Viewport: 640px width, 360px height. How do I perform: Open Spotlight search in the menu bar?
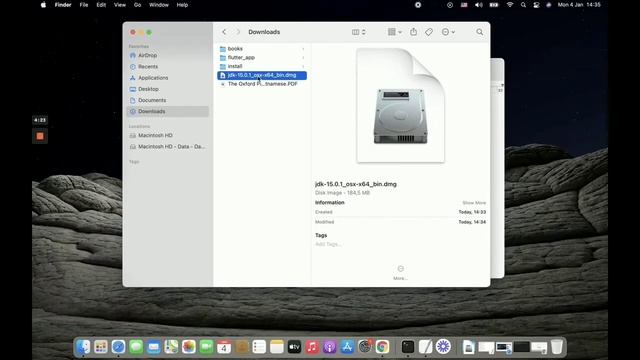[523, 5]
